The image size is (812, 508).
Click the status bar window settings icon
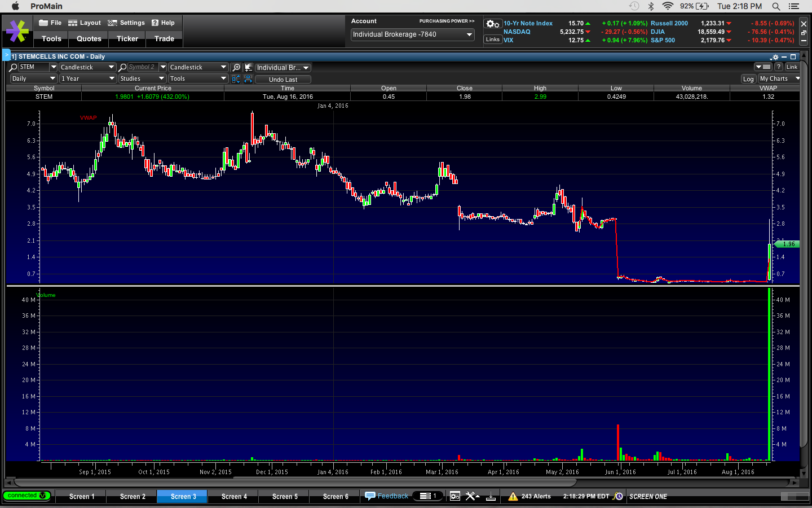click(455, 496)
